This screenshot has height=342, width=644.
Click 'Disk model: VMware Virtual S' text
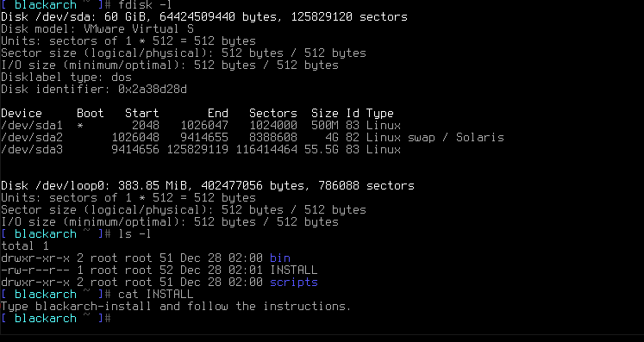tap(97, 29)
